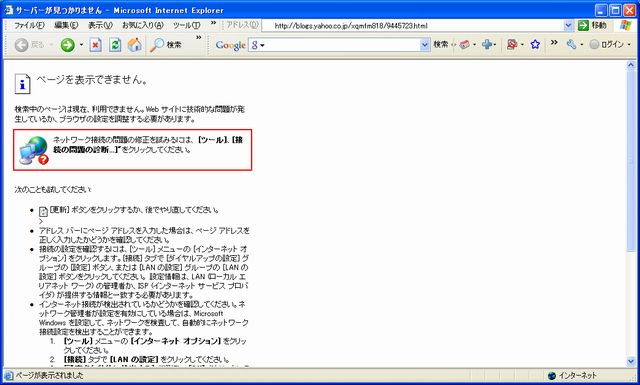
Task: Click bold text '[LAN の設定]' in step 2
Action: pos(134,359)
